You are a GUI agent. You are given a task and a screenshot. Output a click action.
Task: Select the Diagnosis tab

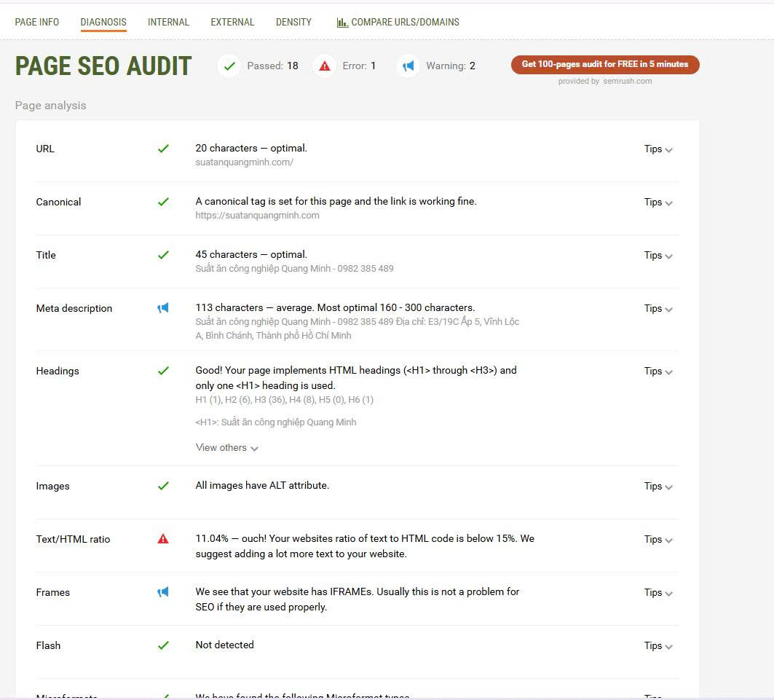[x=103, y=22]
